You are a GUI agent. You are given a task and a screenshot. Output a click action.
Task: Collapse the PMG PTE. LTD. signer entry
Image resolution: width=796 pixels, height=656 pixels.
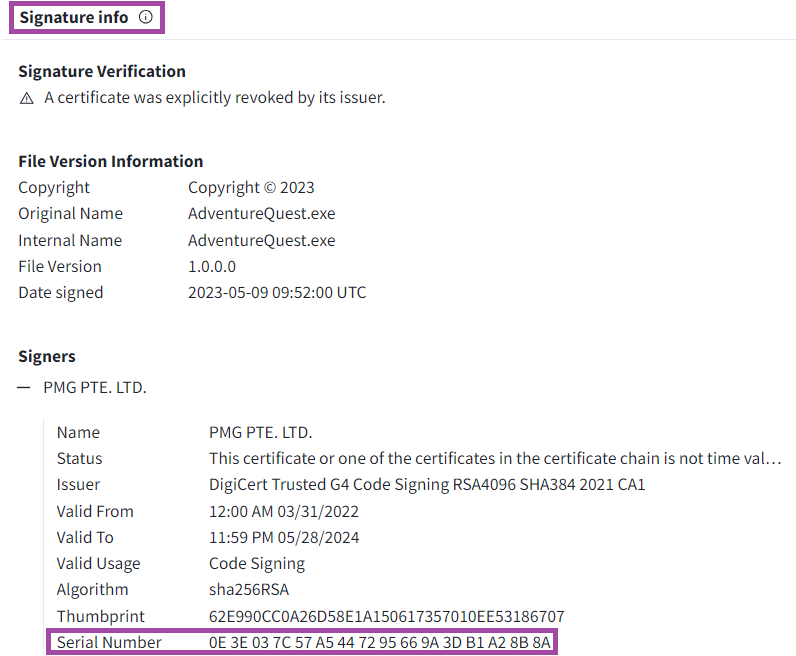[23, 387]
